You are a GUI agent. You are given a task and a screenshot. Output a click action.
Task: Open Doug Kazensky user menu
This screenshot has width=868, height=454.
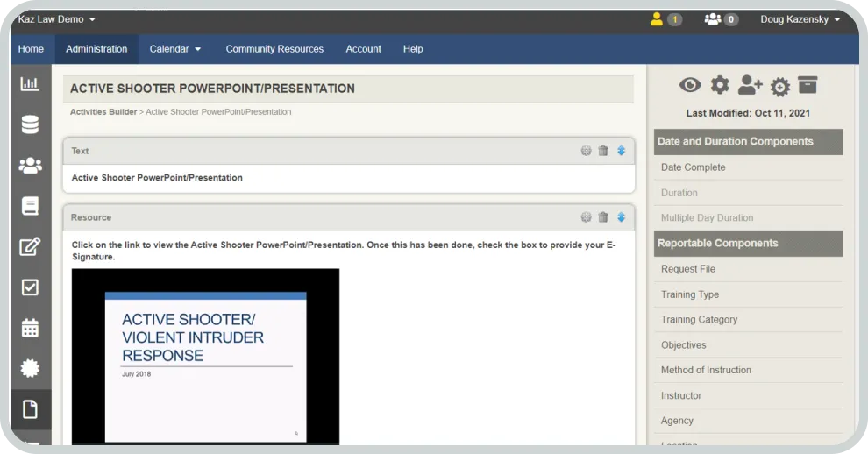click(800, 19)
